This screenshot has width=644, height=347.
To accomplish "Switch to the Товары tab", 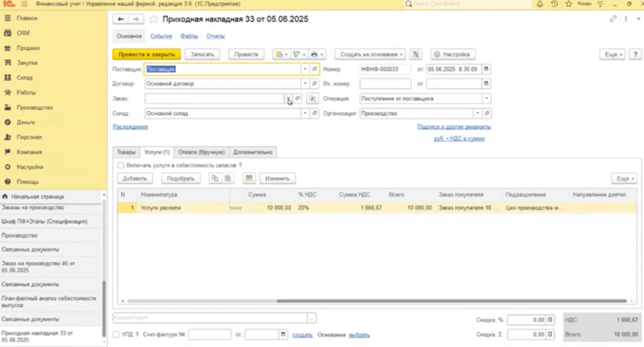I will (x=126, y=152).
